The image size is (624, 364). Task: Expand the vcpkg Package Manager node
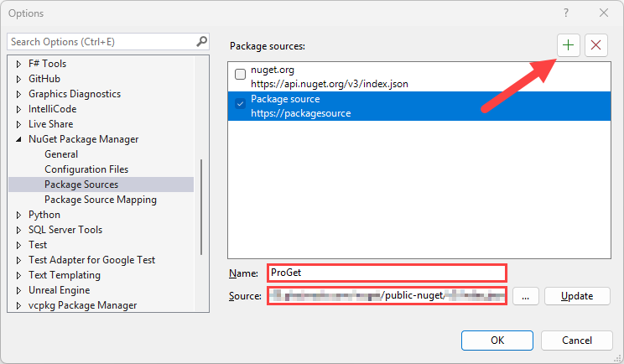tap(18, 305)
